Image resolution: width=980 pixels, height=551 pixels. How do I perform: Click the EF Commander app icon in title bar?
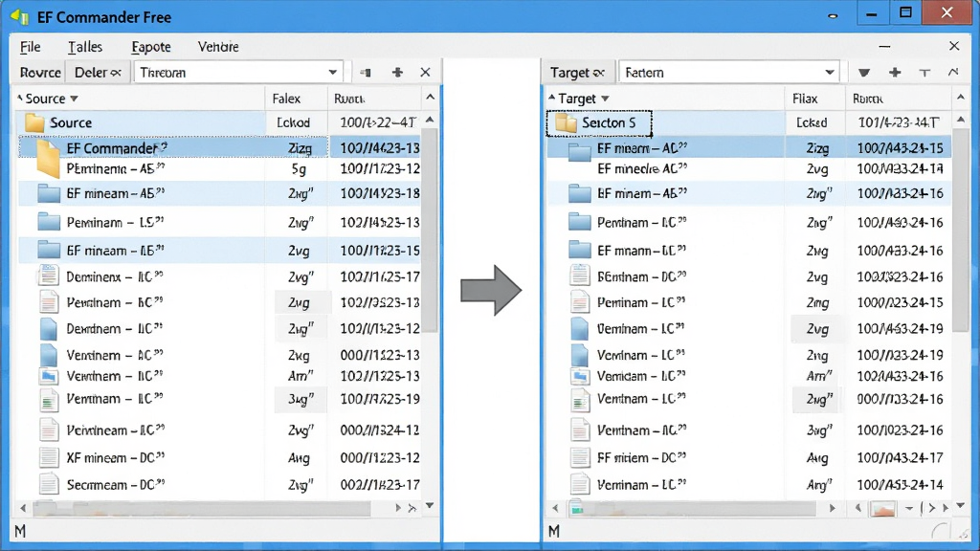coord(19,17)
